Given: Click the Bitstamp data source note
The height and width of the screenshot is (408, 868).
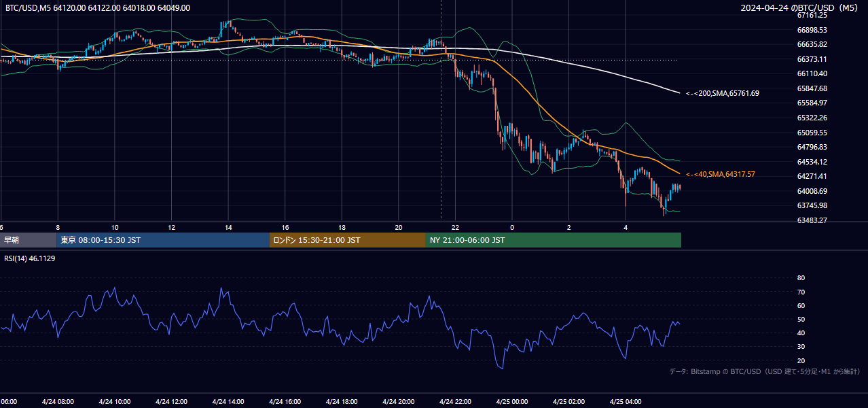Looking at the screenshot, I should [765, 371].
